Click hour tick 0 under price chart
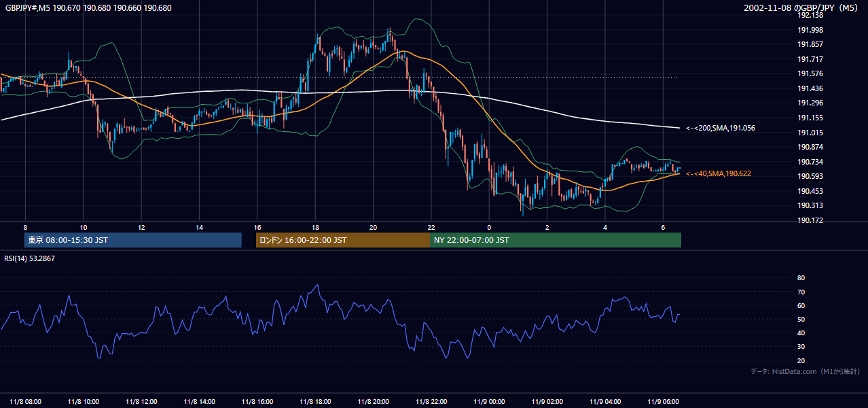 [x=489, y=227]
